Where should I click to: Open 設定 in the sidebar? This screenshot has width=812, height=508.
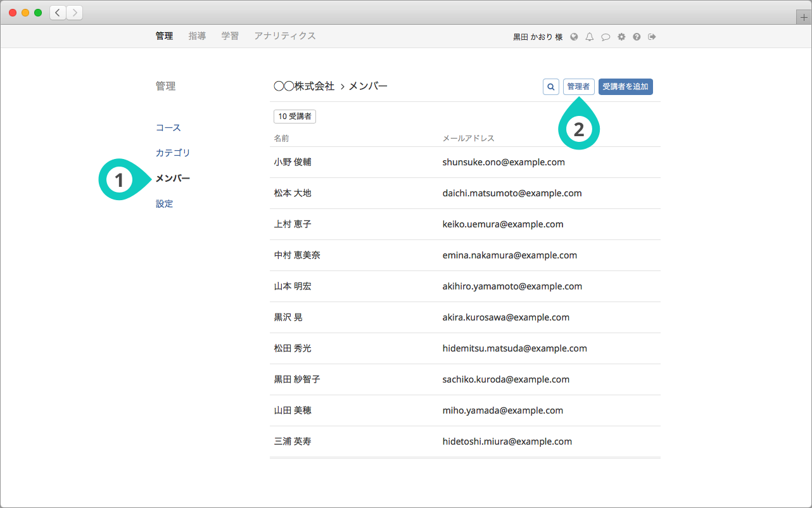[x=165, y=204]
